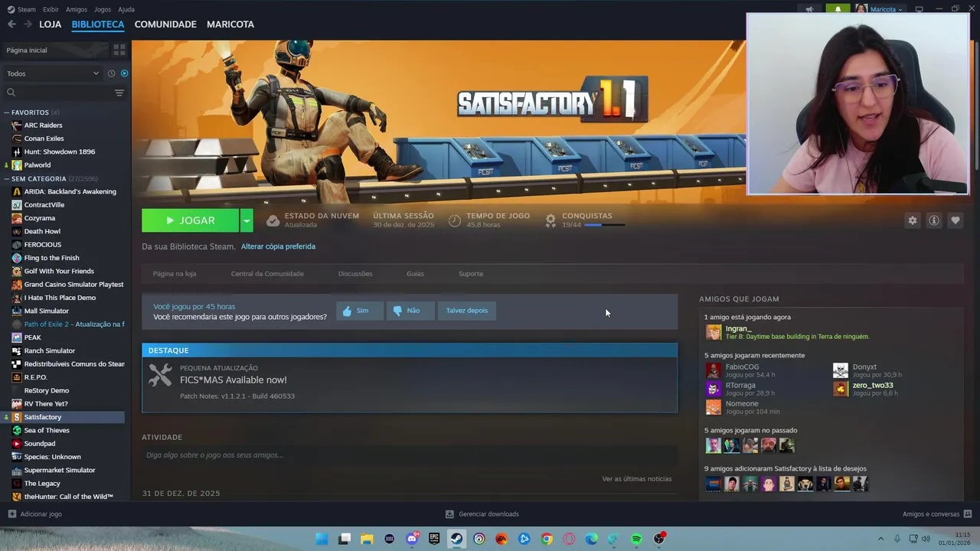The width and height of the screenshot is (980, 551).
Task: Open the Amigos menu
Action: [x=77, y=9]
